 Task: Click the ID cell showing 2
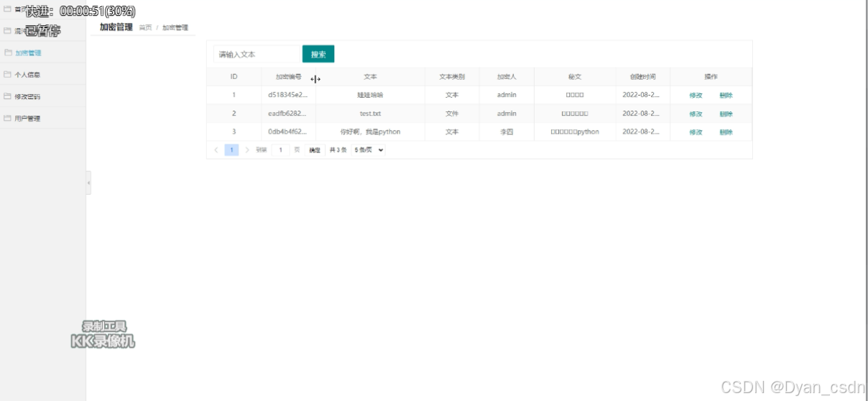(x=234, y=114)
